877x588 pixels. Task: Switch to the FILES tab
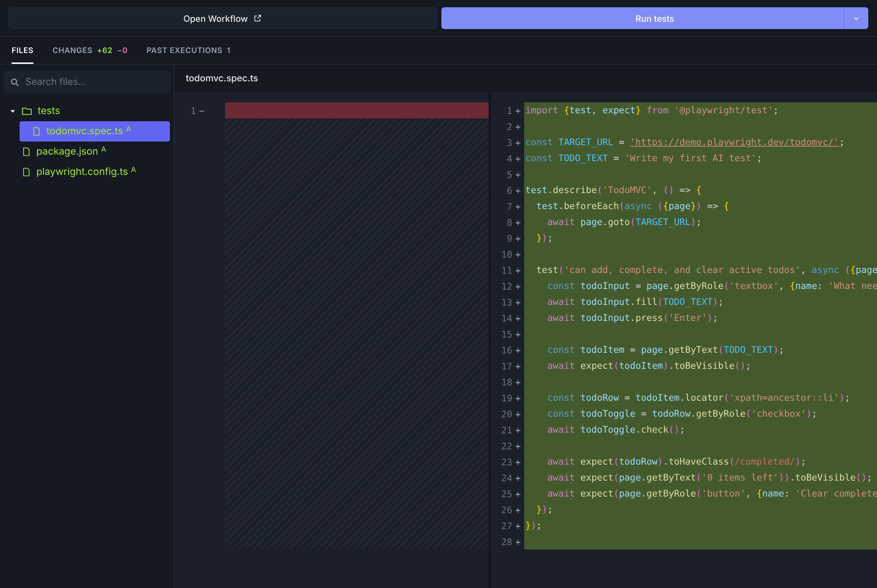click(x=23, y=50)
